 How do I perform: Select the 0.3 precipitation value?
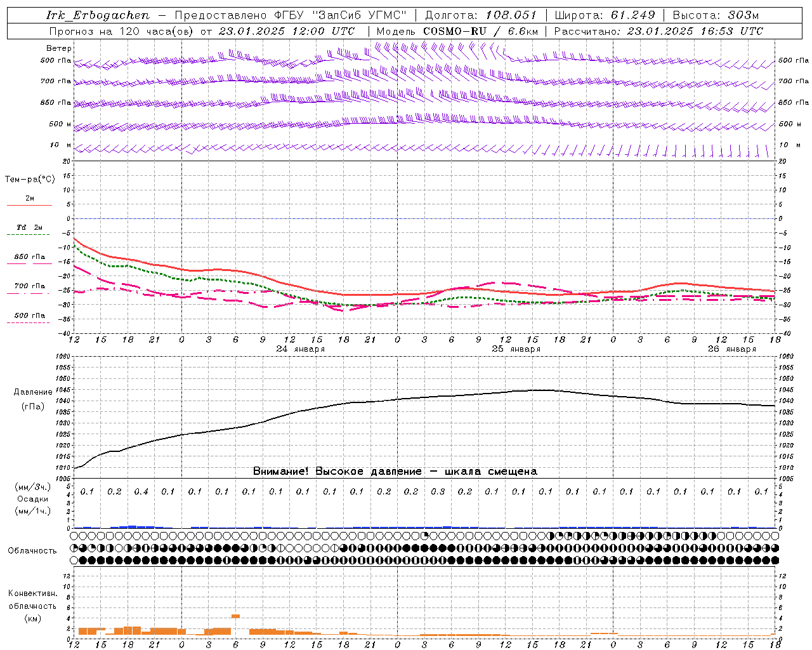438,492
